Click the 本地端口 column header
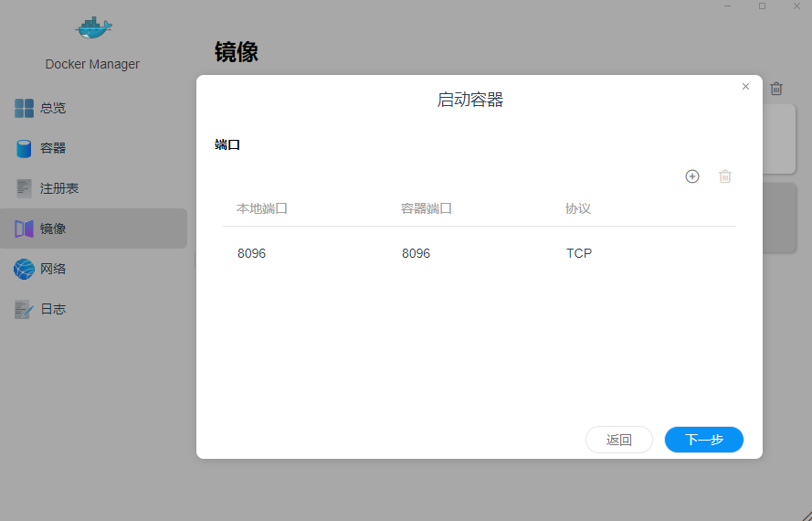Image resolution: width=812 pixels, height=521 pixels. click(x=262, y=208)
